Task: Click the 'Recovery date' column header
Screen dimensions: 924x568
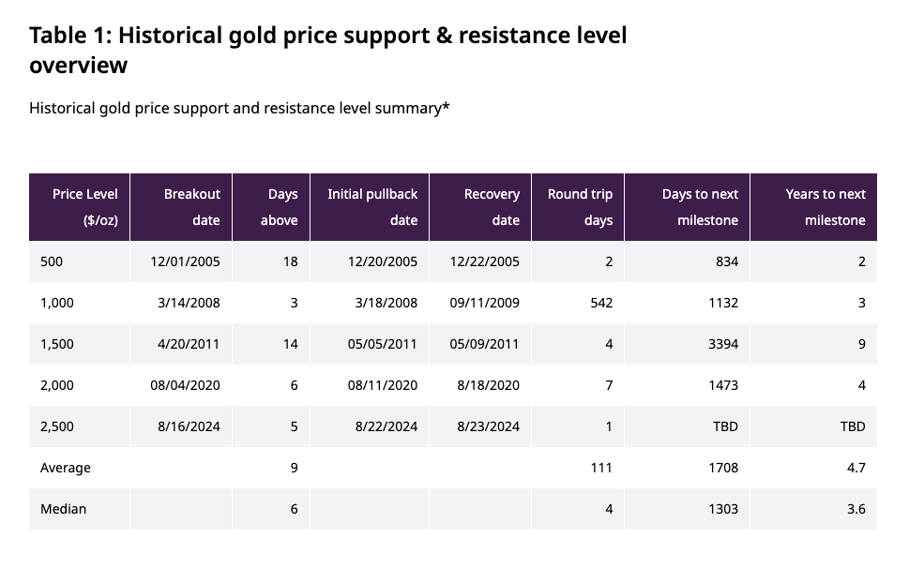Action: 491,207
